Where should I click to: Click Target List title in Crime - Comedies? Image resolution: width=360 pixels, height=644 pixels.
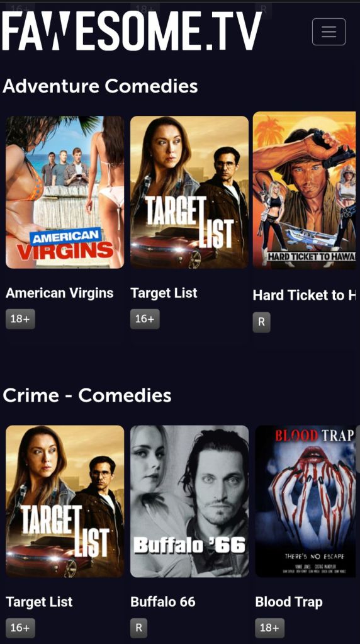pyautogui.click(x=39, y=602)
